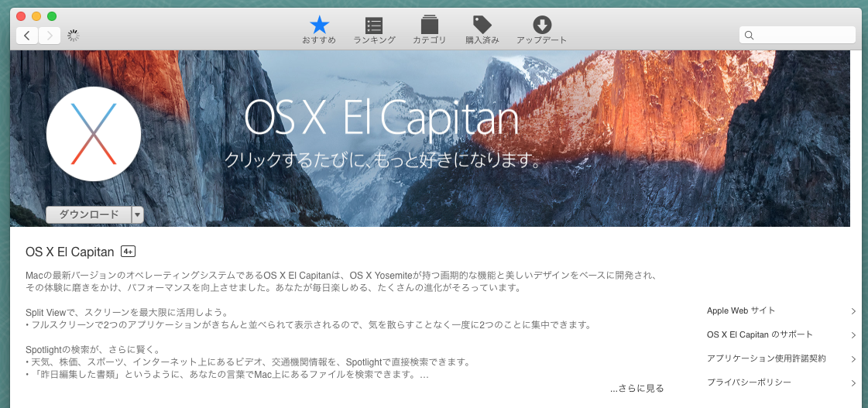Click inside the App Store search field

pyautogui.click(x=797, y=35)
